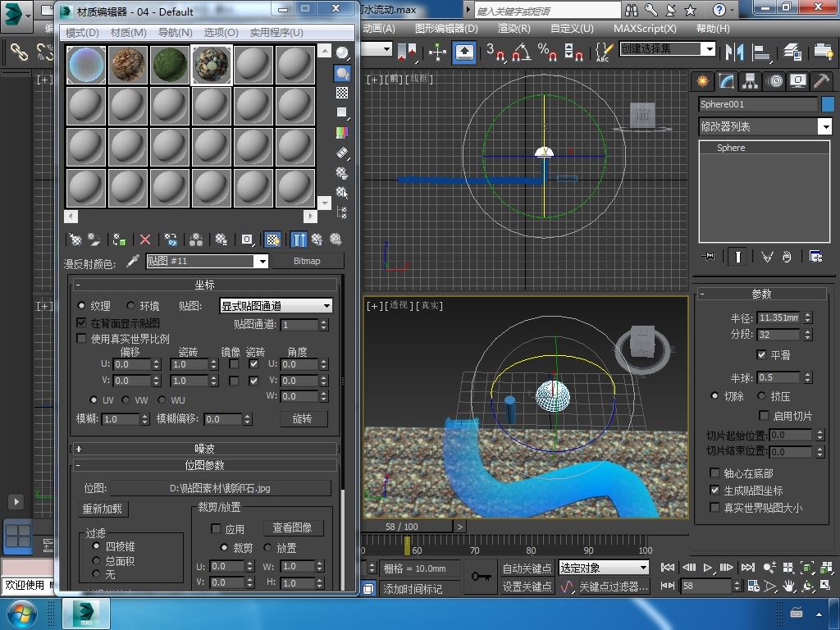Click the 查看图像 button
Image resolution: width=840 pixels, height=630 pixels.
pyautogui.click(x=293, y=527)
